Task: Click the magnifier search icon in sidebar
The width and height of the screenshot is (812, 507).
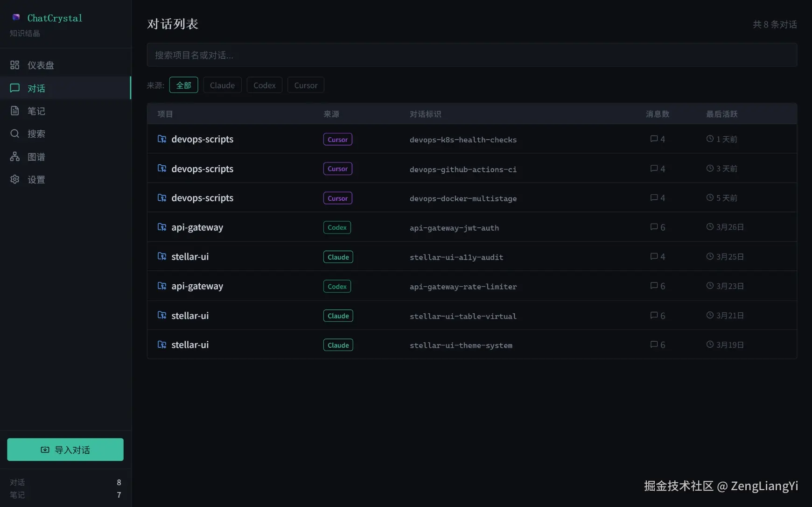Action: pyautogui.click(x=15, y=134)
